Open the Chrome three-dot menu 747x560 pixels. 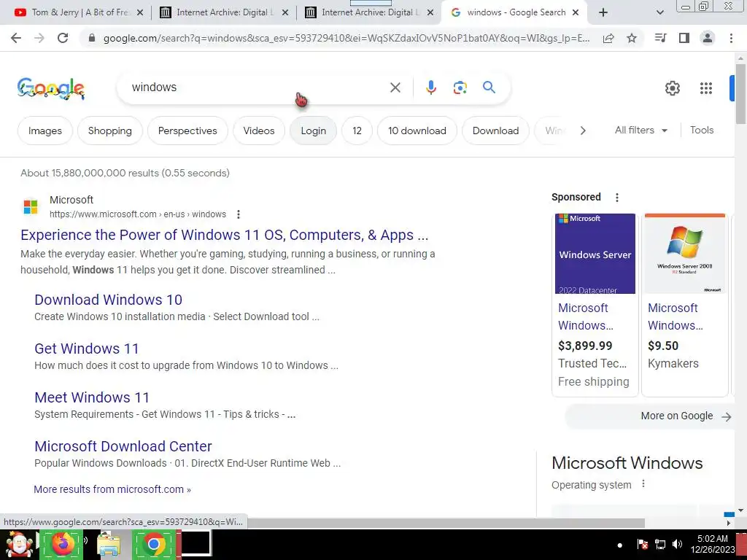[x=731, y=38]
